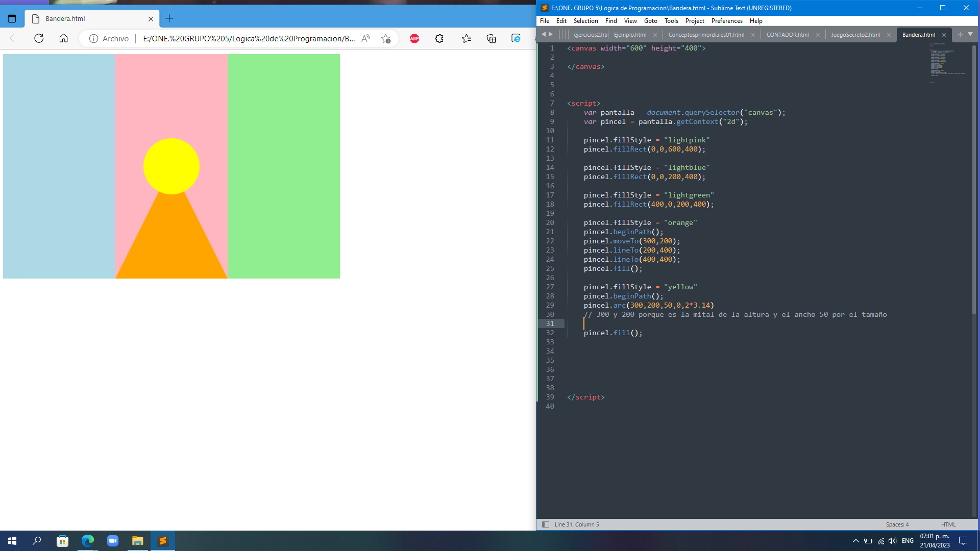
Task: Open the favorites list icon
Action: 467,38
